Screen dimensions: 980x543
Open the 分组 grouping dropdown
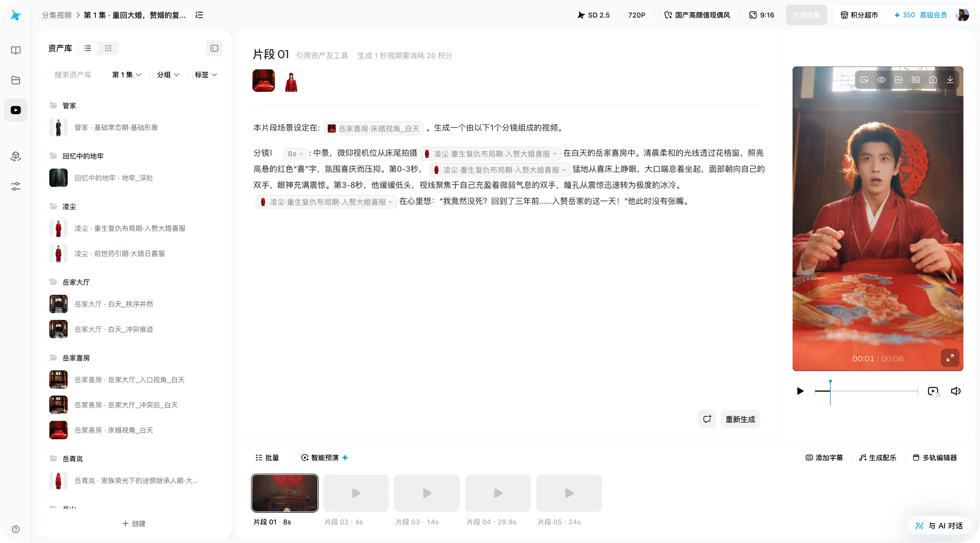(168, 75)
